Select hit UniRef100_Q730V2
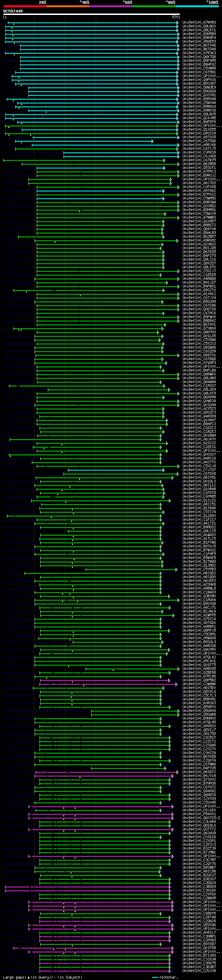222x980 pixels. click(x=199, y=779)
